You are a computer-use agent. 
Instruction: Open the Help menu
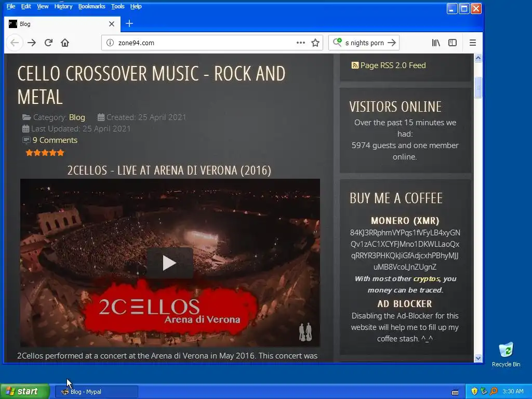pos(136,6)
